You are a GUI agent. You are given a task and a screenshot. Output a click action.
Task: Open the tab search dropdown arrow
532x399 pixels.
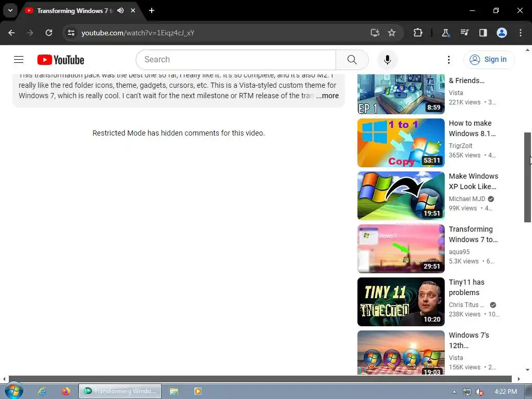[10, 10]
